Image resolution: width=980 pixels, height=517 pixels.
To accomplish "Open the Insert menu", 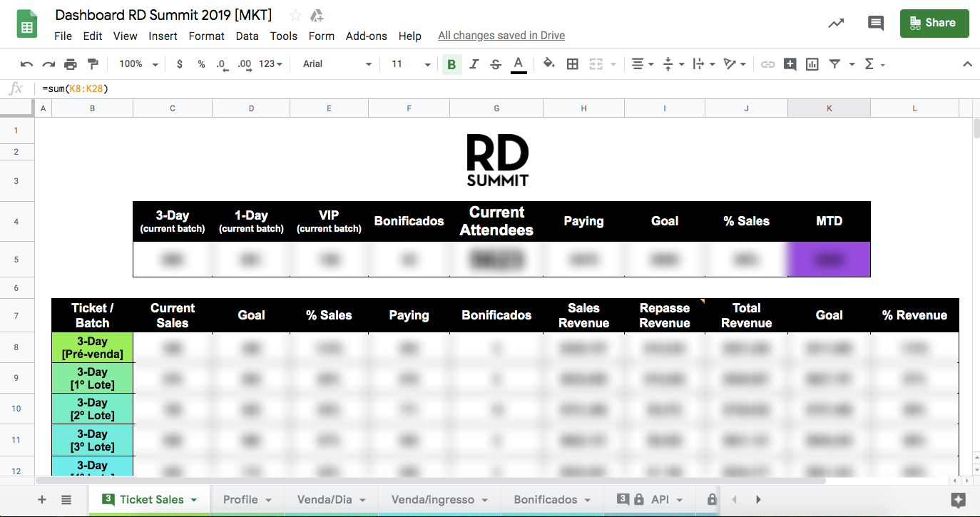I will (163, 36).
